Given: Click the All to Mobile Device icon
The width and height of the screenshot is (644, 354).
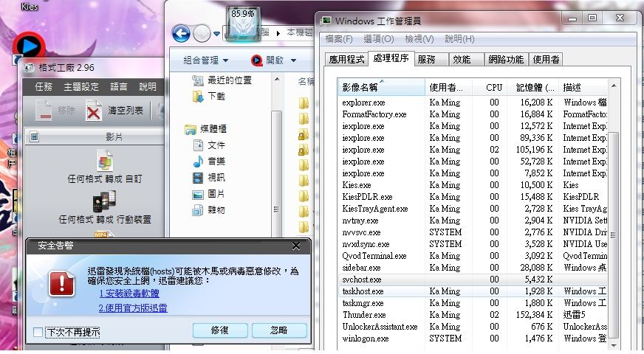Looking at the screenshot, I should [x=104, y=201].
